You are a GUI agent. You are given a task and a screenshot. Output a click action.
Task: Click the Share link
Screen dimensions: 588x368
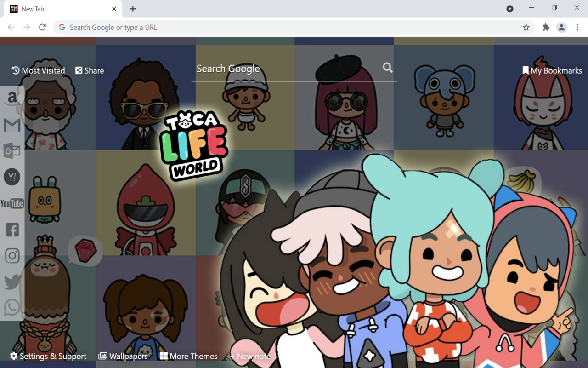click(90, 70)
